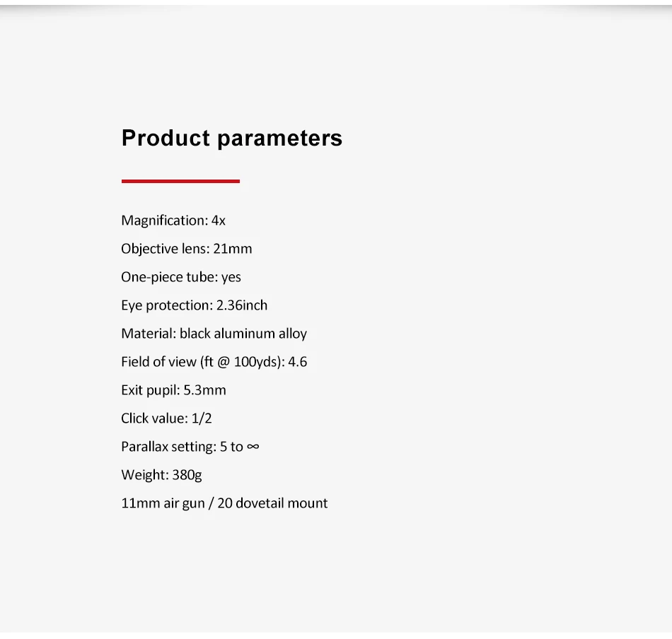
Task: Click Material: black aluminum alloy line
Action: (x=214, y=334)
